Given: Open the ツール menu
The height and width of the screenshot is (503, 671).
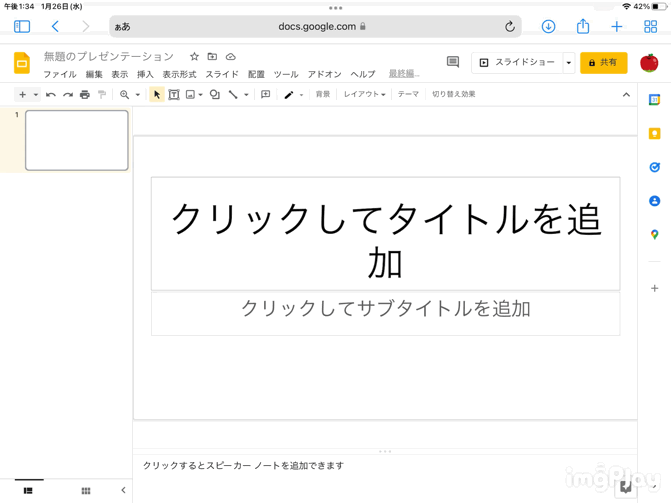Looking at the screenshot, I should click(x=286, y=74).
